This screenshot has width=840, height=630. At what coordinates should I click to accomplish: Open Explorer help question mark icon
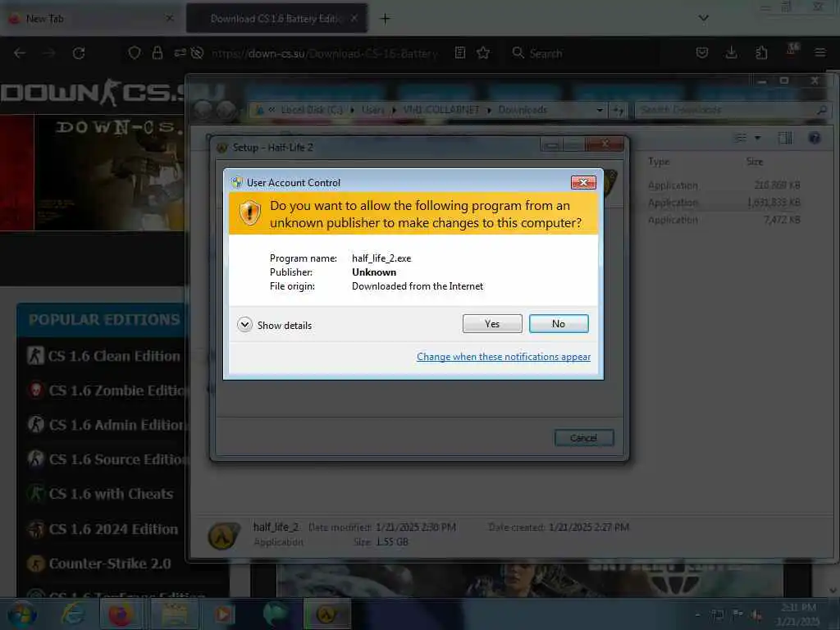click(x=815, y=138)
